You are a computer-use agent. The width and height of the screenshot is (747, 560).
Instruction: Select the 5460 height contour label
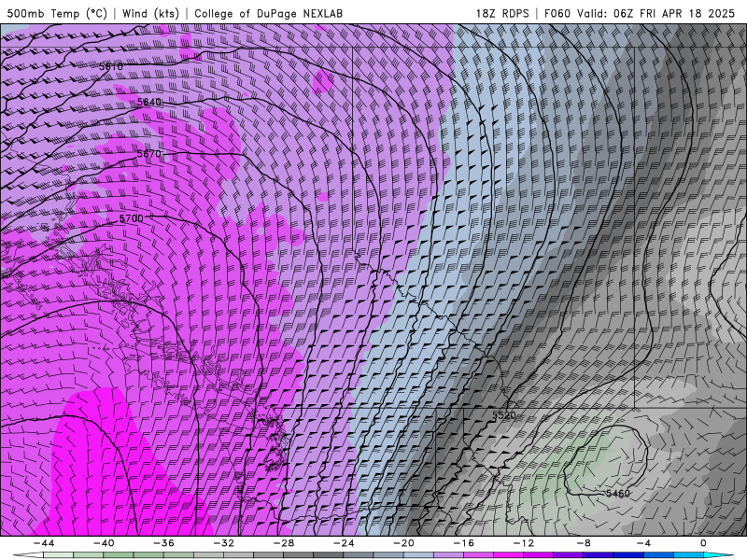pos(618,494)
